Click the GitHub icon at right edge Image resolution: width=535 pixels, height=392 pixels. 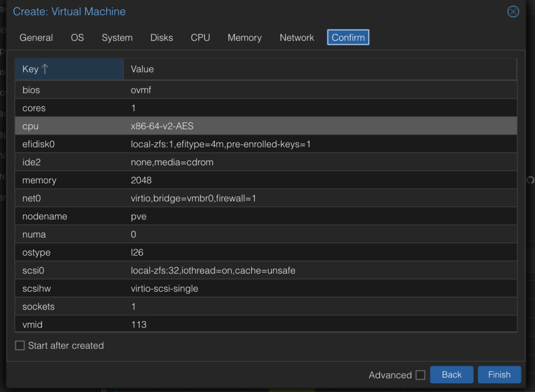[530, 180]
